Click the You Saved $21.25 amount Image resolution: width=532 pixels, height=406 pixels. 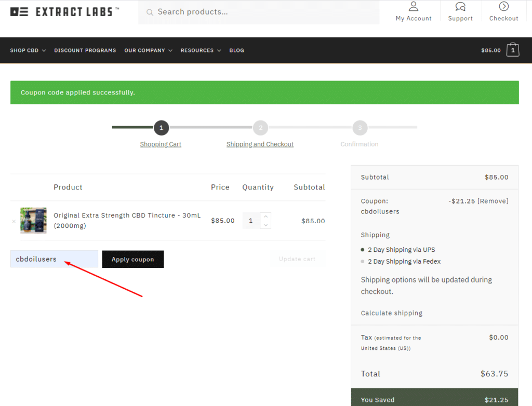tap(496, 400)
